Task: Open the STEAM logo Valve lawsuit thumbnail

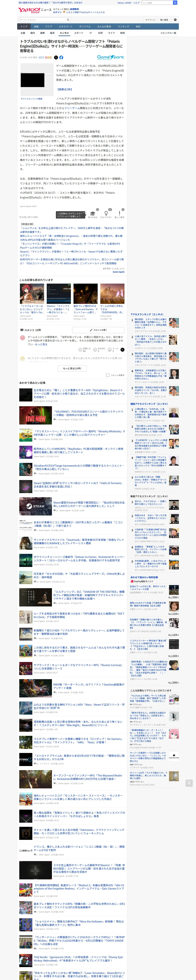Action: 35,506
